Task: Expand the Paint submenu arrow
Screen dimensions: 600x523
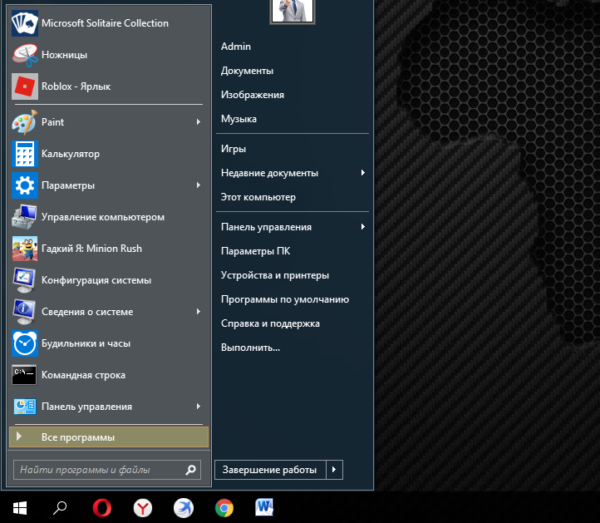Action: point(198,122)
